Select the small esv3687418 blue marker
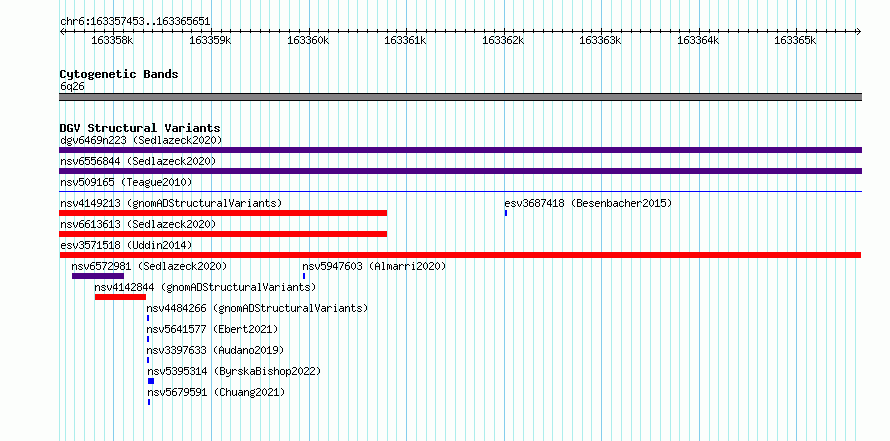This screenshot has width=890, height=441. tap(506, 213)
